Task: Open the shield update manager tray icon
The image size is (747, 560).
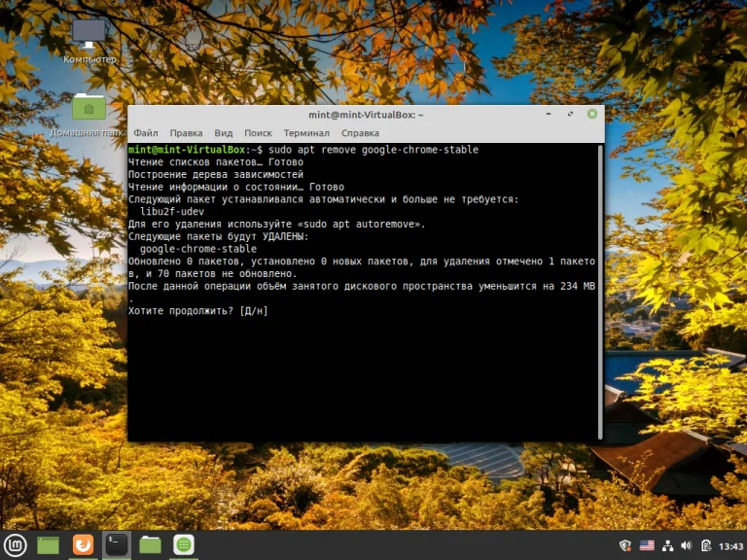Action: [626, 545]
